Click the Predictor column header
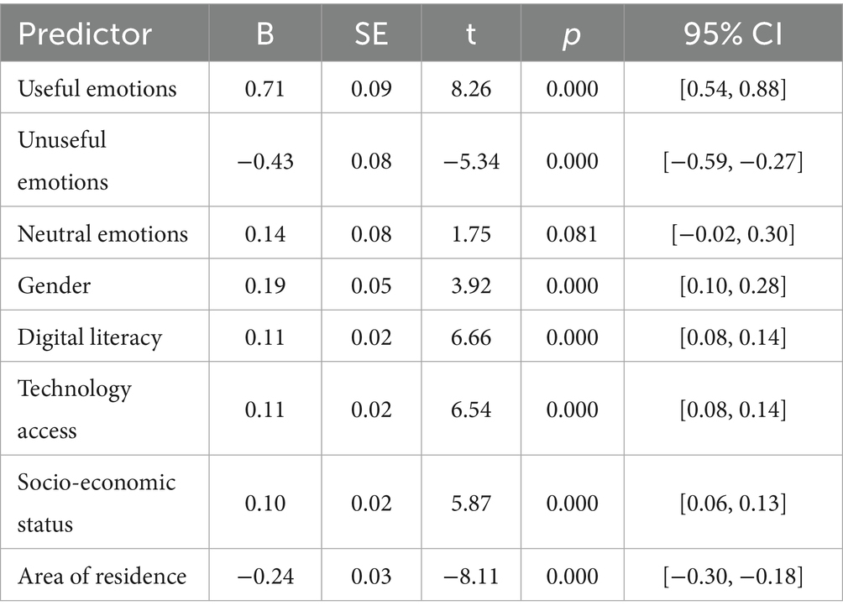 [x=85, y=34]
